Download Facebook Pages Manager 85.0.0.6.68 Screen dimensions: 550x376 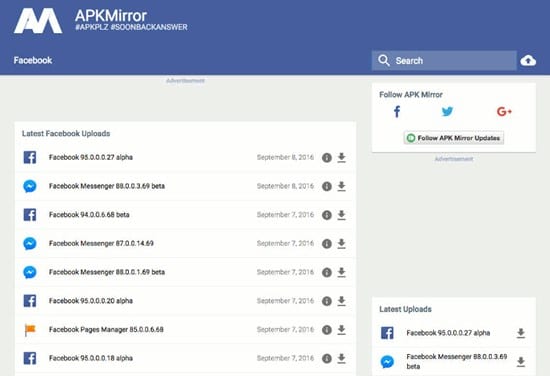(x=341, y=330)
